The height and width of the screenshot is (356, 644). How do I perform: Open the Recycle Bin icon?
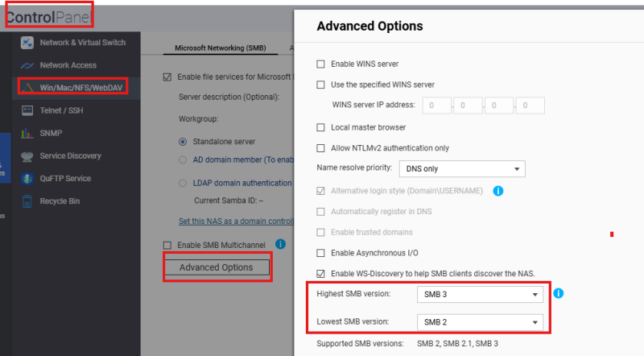click(x=27, y=201)
